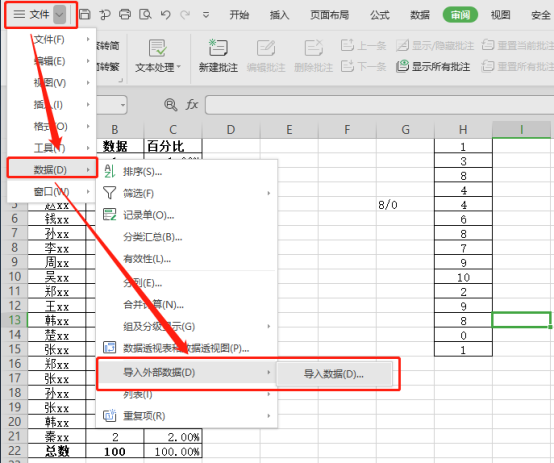Click the Print icon in quick toolbar
This screenshot has height=463, width=554.
[x=125, y=14]
